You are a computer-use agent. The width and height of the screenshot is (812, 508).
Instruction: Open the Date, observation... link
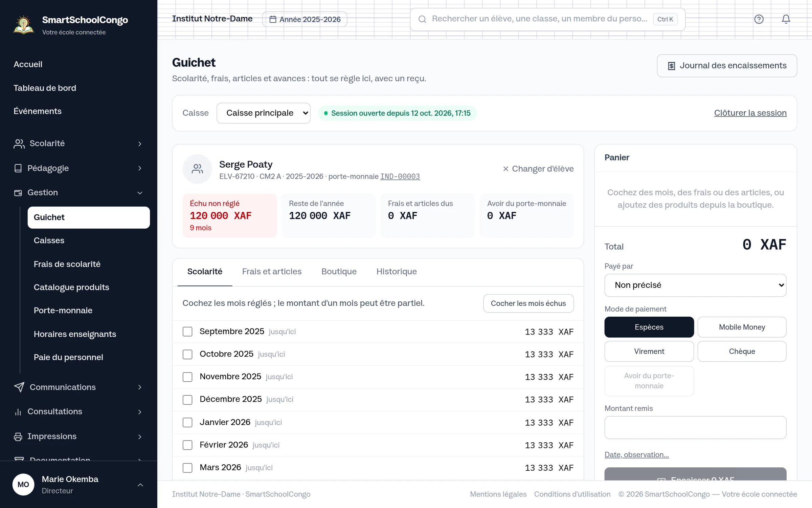637,455
